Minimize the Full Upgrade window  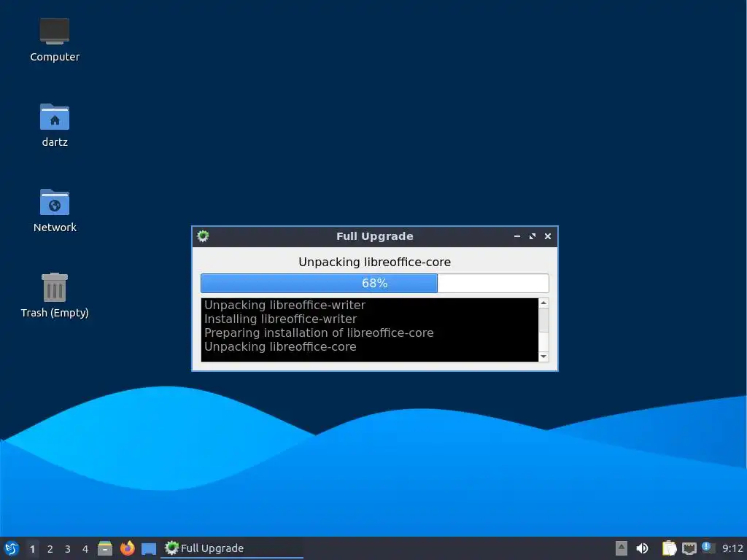517,236
